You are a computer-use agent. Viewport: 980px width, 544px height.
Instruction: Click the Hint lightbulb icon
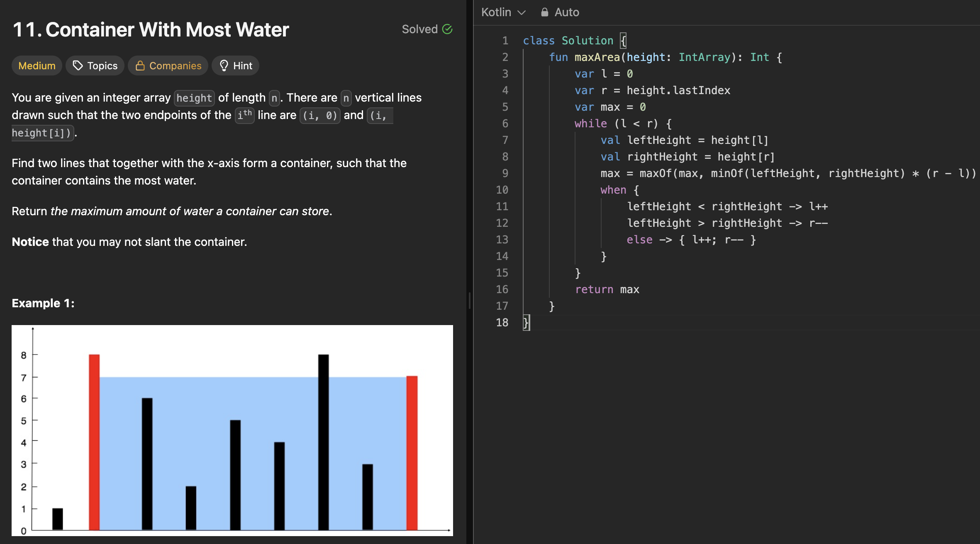pyautogui.click(x=224, y=66)
